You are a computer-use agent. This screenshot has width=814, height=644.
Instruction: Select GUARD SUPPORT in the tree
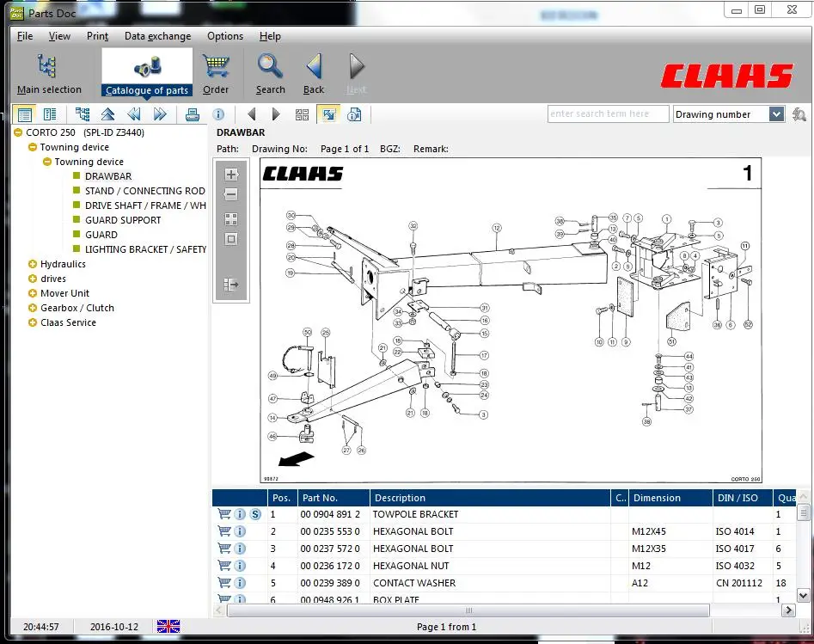[x=123, y=220]
